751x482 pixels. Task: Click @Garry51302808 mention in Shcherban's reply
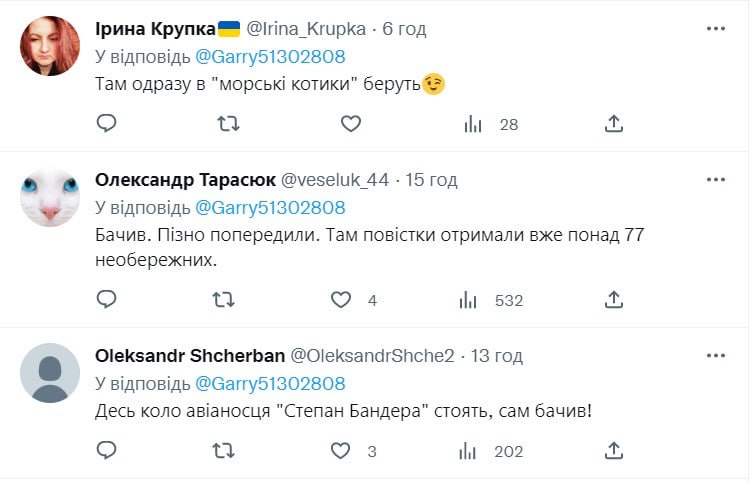point(269,383)
